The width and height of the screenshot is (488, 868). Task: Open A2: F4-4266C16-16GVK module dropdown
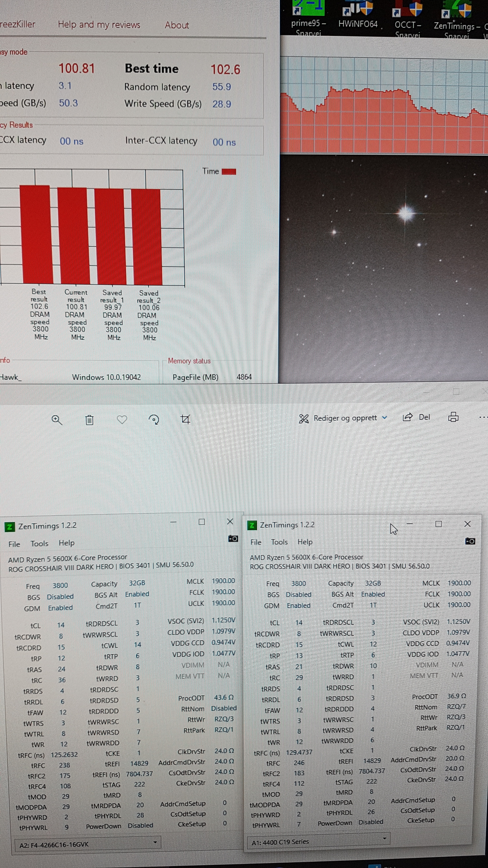(x=88, y=844)
